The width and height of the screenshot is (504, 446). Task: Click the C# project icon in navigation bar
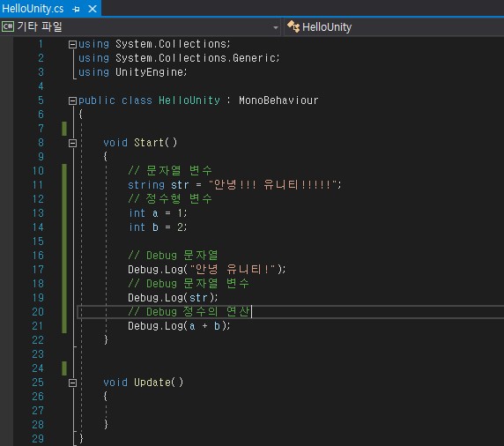(x=8, y=26)
